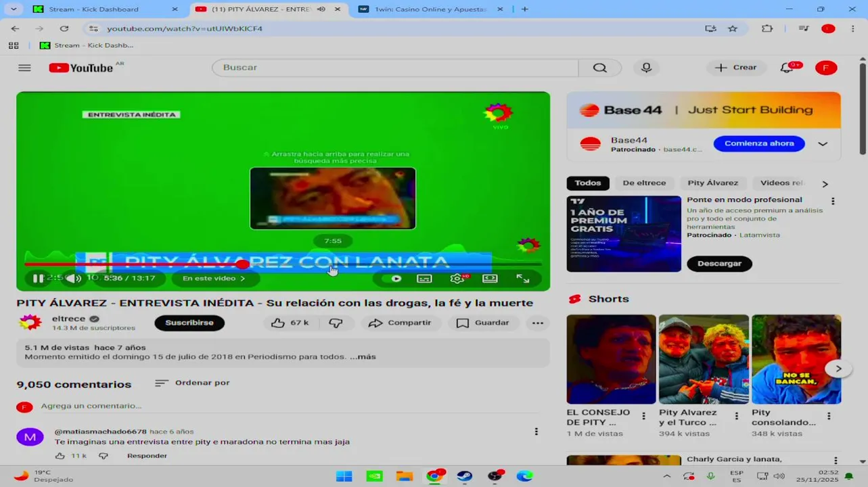
Task: Click 'Descargar' on the Latamvista ad
Action: coord(719,264)
